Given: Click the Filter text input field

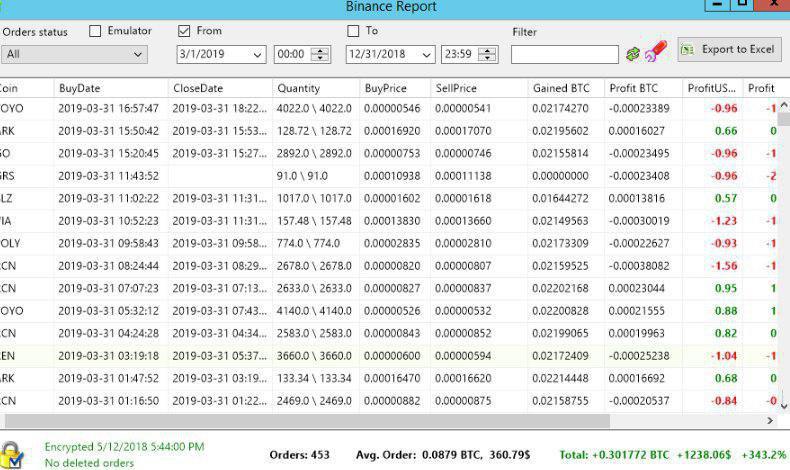Looking at the screenshot, I should 565,54.
